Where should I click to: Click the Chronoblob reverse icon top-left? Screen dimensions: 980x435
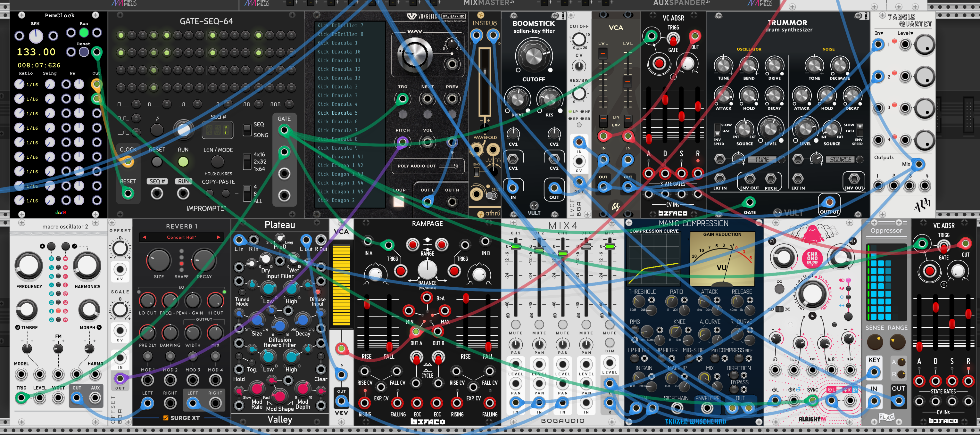[x=772, y=241]
